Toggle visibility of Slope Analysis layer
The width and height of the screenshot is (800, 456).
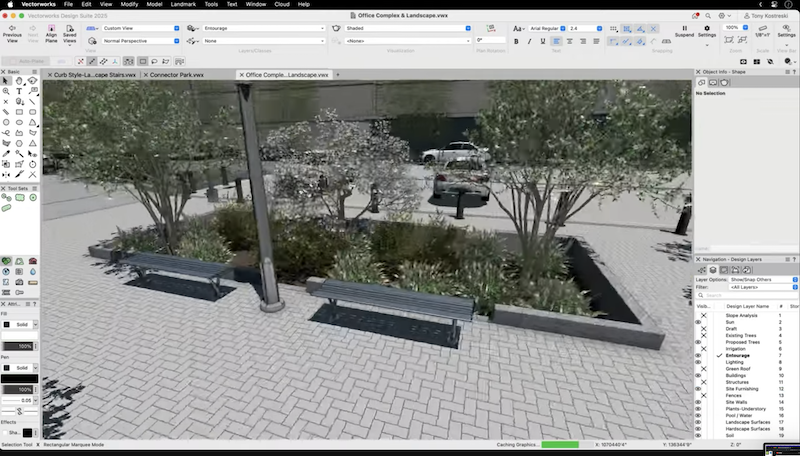703,316
